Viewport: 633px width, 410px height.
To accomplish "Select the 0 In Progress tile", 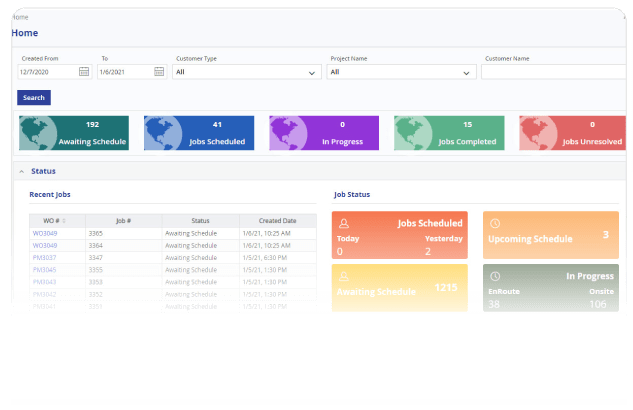I will point(324,133).
